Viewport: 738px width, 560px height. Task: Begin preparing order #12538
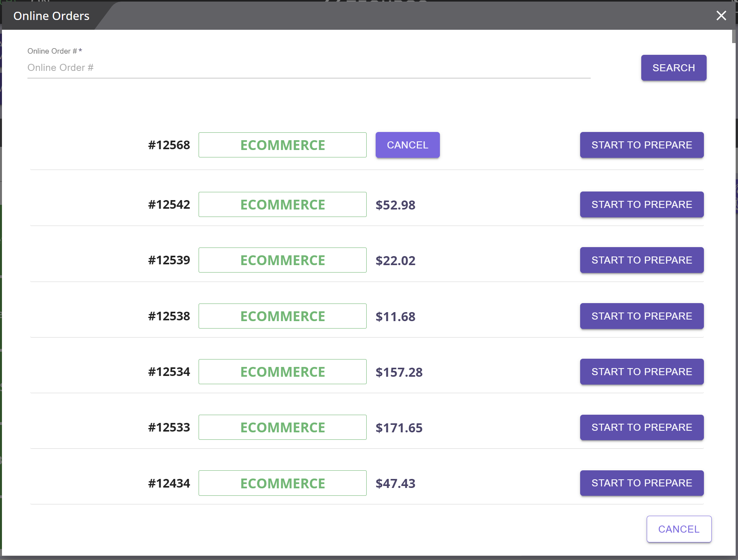tap(642, 316)
